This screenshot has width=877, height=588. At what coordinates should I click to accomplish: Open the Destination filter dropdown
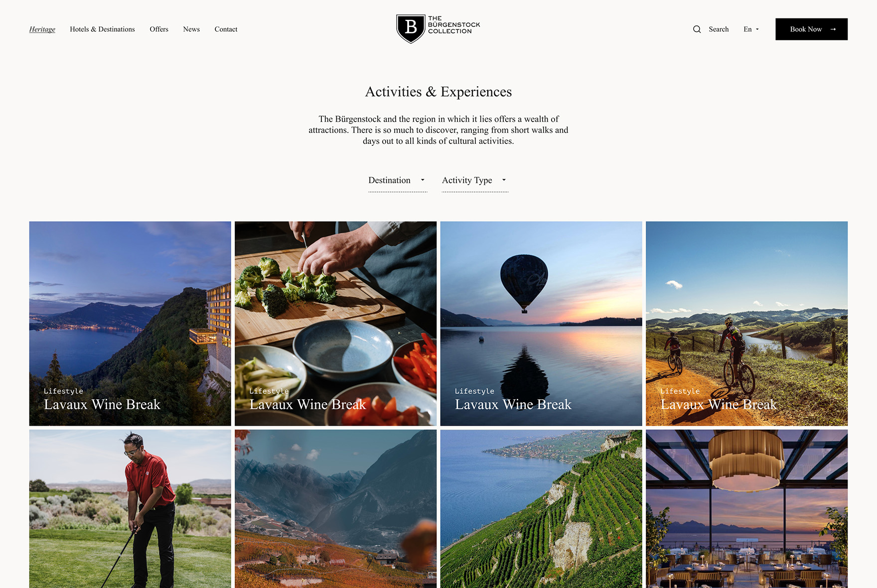coord(398,181)
